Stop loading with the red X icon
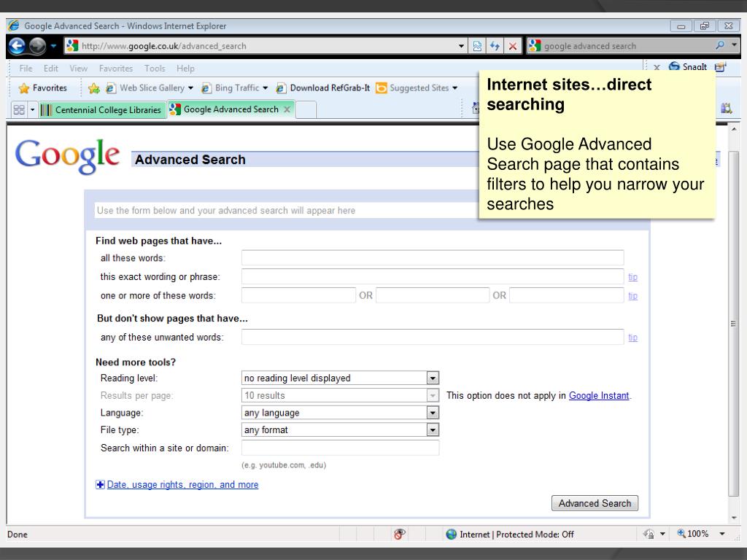747x560 pixels. tap(513, 46)
